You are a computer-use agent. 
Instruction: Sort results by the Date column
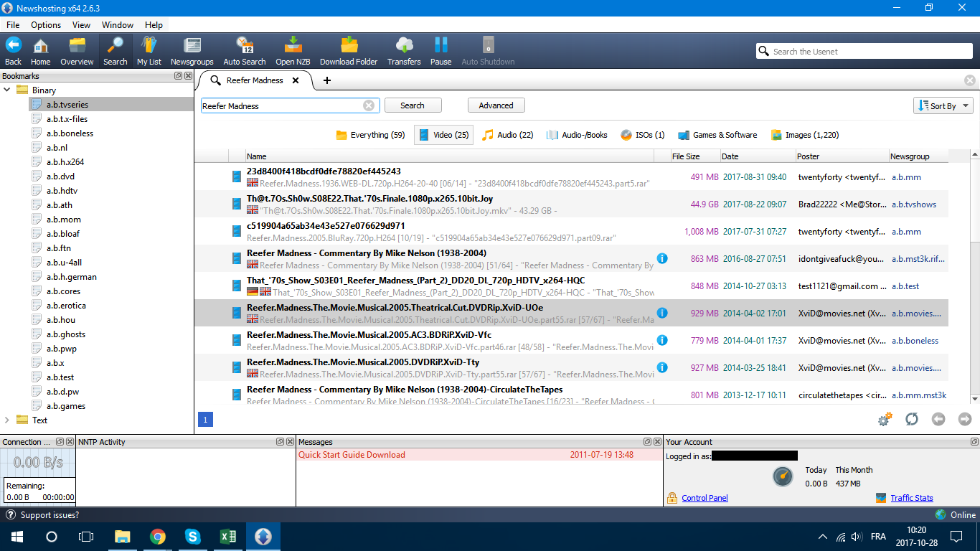click(x=757, y=156)
